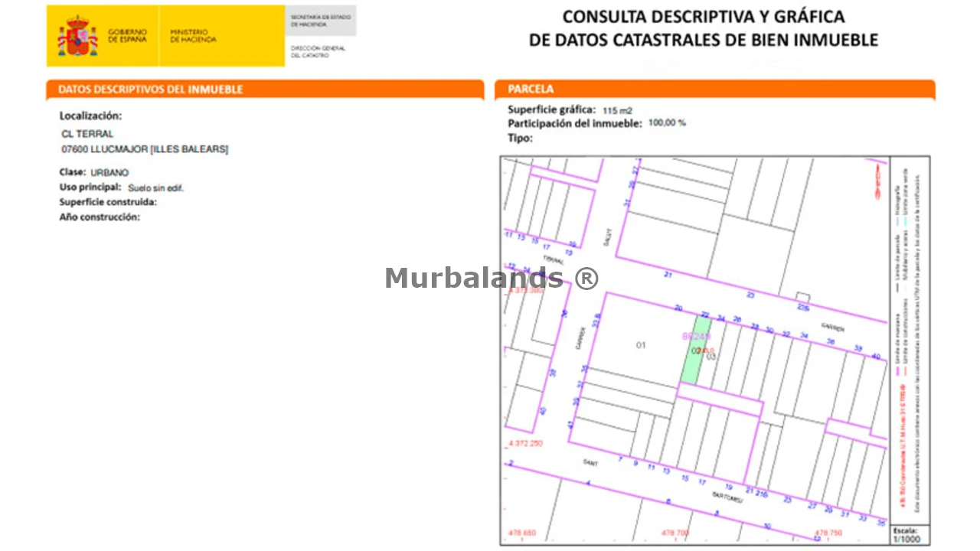Click the document title CONSULTA DESCRIPTIVA Y GRÁFICA
980x551 pixels.
tap(703, 17)
